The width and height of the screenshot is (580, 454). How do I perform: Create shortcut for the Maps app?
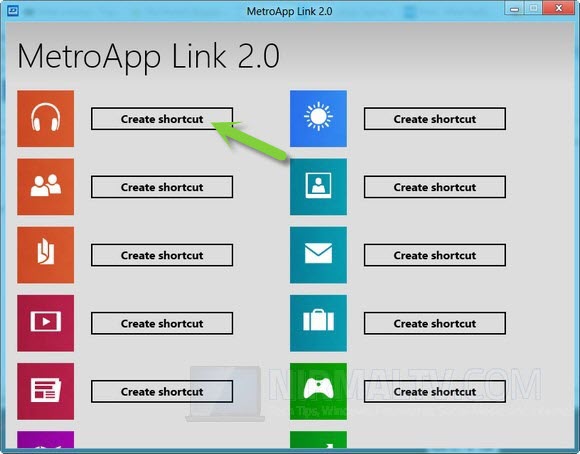[162, 255]
